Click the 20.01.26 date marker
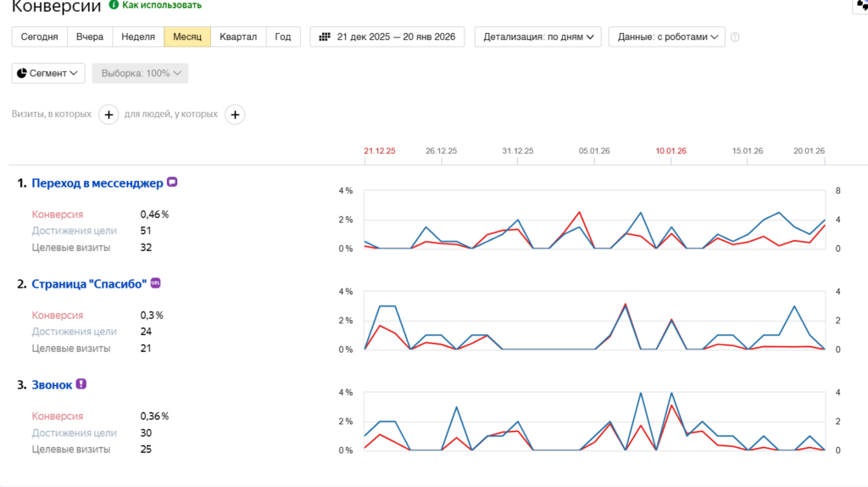868x487 pixels. click(x=809, y=151)
